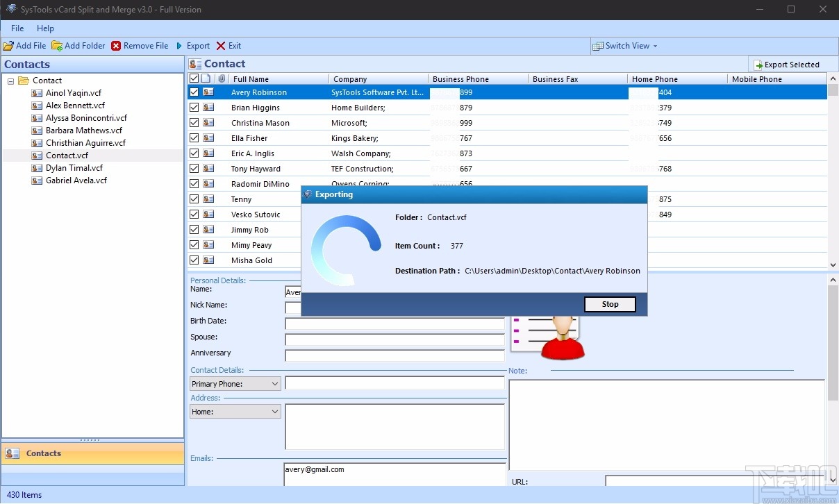The height and width of the screenshot is (504, 839).
Task: Uncheck the Ella Fisher contact checkbox
Action: coord(194,138)
